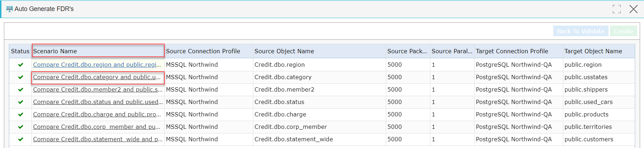Select the Credit.dbo.statement_wide source object cell
The height and width of the screenshot is (148, 644).
tap(320, 139)
